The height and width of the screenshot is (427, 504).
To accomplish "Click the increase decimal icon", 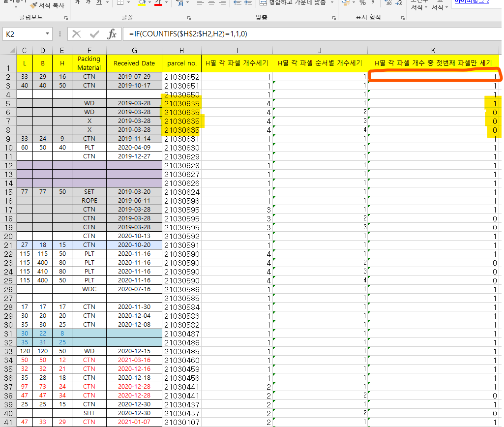I will pyautogui.click(x=388, y=3).
